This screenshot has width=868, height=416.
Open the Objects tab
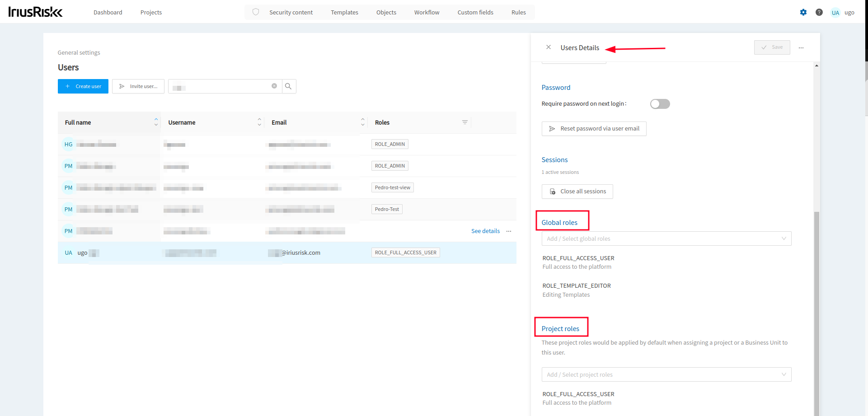click(x=386, y=12)
